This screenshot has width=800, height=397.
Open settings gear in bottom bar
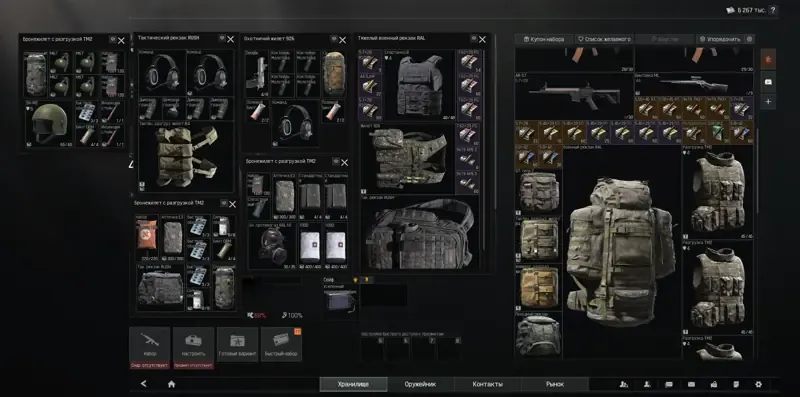pos(758,384)
